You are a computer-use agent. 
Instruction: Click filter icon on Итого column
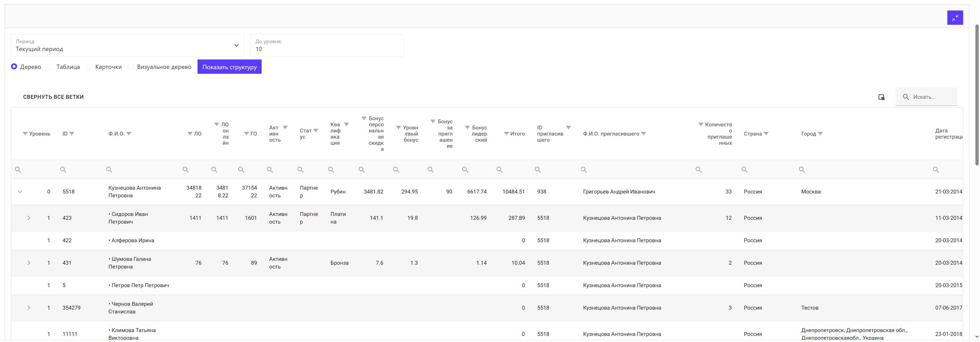pos(506,133)
